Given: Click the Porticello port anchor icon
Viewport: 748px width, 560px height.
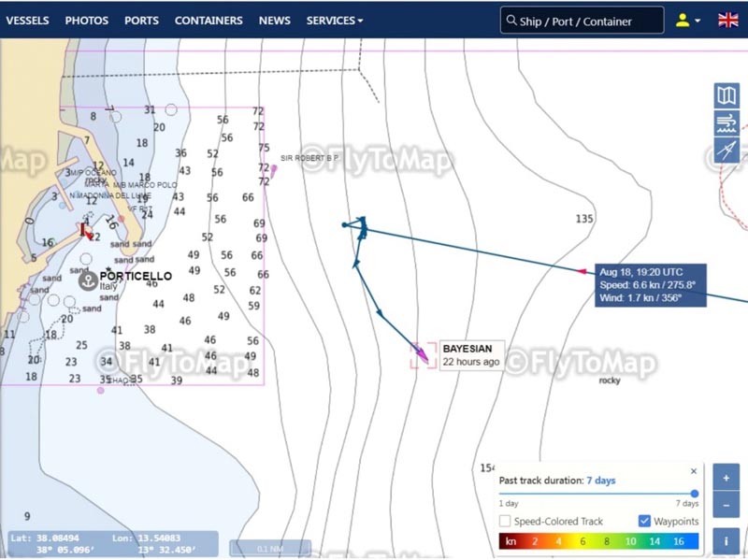Looking at the screenshot, I should (89, 280).
